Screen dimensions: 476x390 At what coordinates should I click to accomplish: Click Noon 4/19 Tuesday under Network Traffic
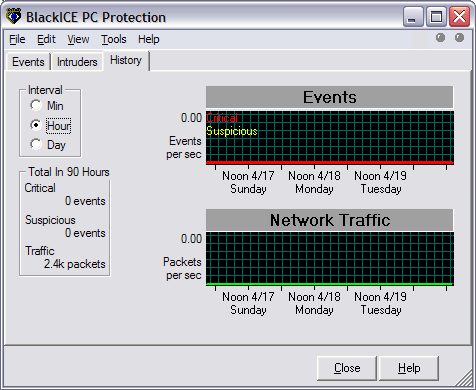380,303
